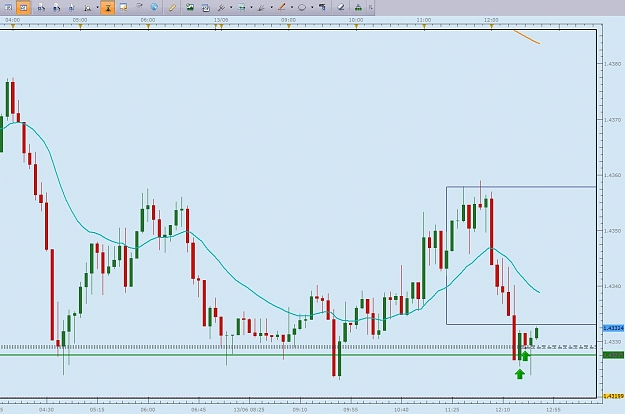This screenshot has height=414, width=625.
Task: Click the timeline marker under 04:00
Action: click(x=13, y=27)
